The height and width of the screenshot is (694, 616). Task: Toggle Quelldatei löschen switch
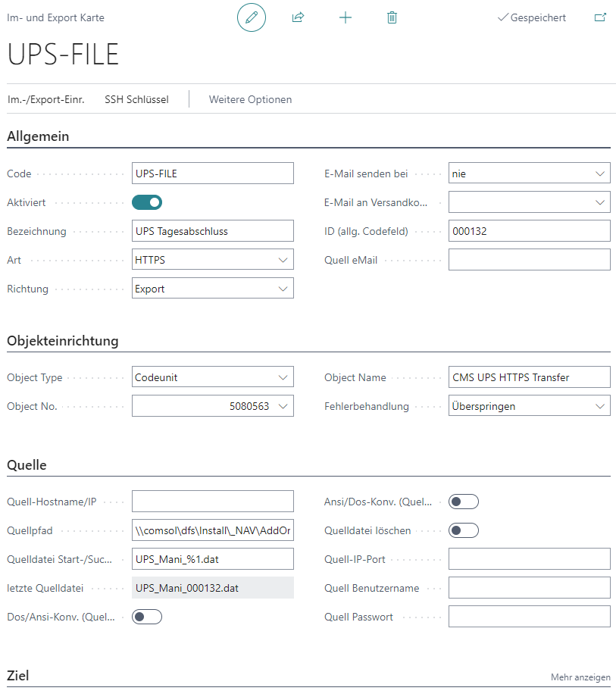464,530
